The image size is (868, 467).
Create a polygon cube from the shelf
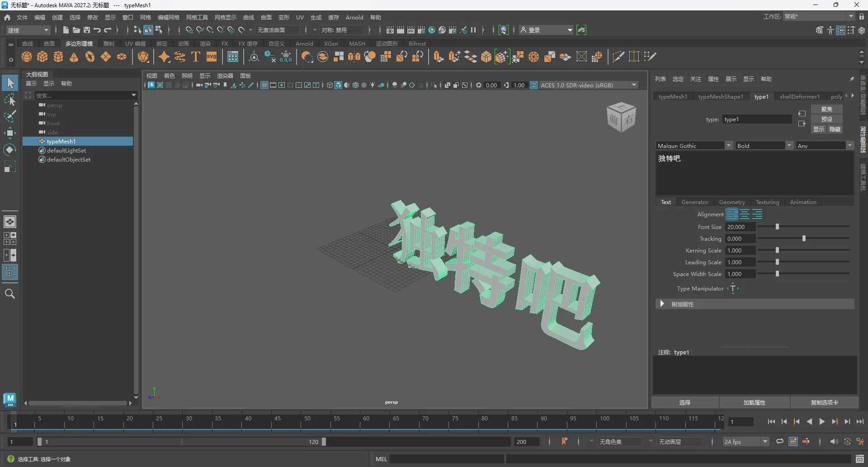pyautogui.click(x=42, y=57)
